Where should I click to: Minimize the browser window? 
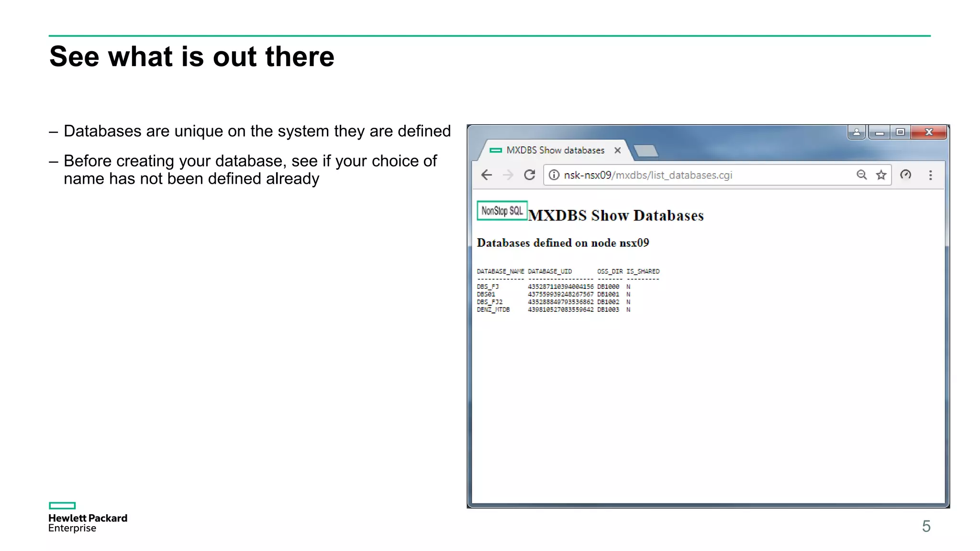click(x=879, y=132)
